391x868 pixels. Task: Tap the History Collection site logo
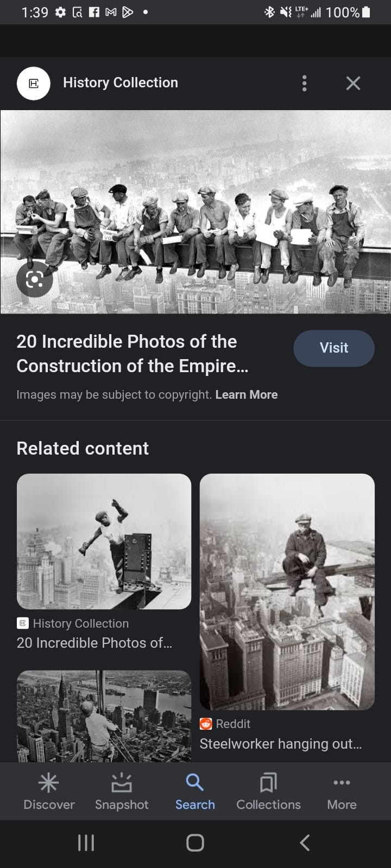(x=33, y=83)
